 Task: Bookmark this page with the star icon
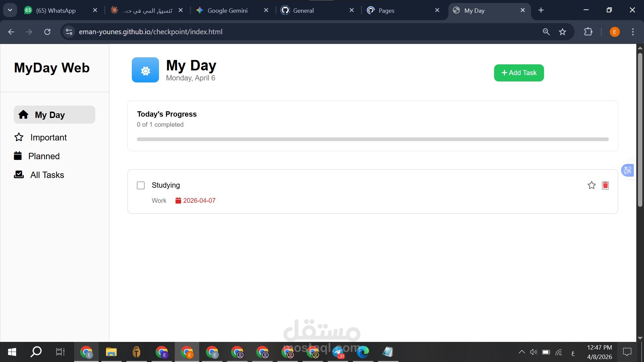click(x=562, y=32)
